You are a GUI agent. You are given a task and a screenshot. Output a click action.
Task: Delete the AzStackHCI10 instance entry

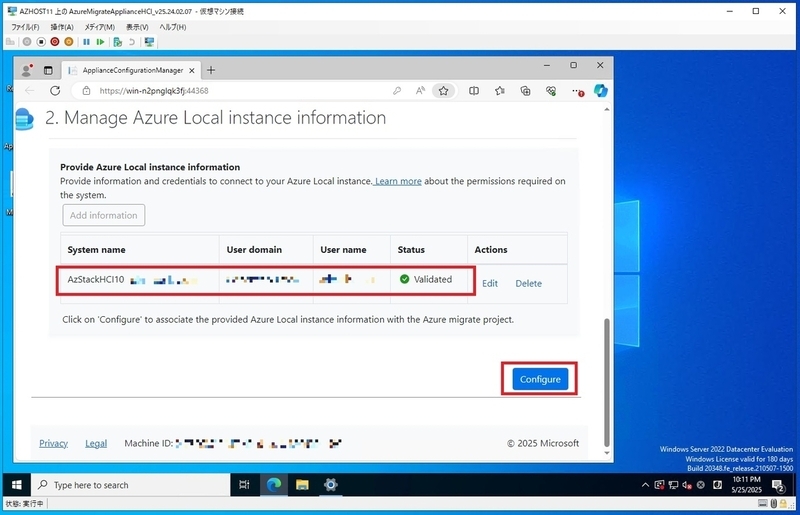pos(529,283)
